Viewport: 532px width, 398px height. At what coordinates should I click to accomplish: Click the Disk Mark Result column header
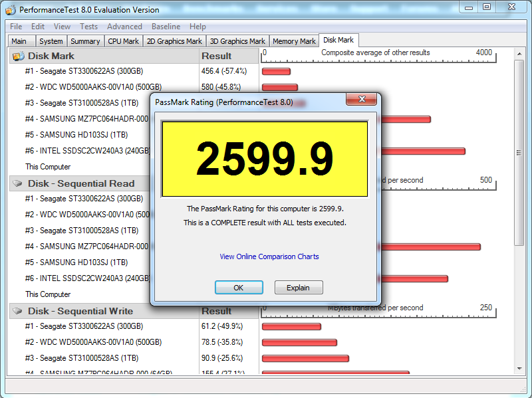229,56
